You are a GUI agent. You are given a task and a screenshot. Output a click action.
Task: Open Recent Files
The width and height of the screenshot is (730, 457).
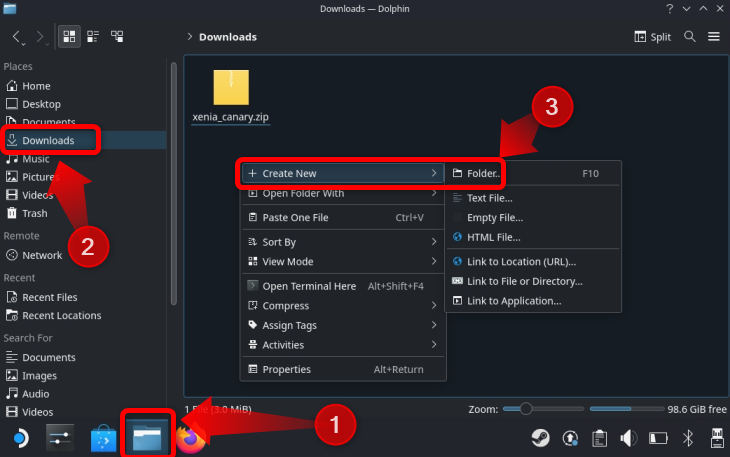(x=41, y=297)
